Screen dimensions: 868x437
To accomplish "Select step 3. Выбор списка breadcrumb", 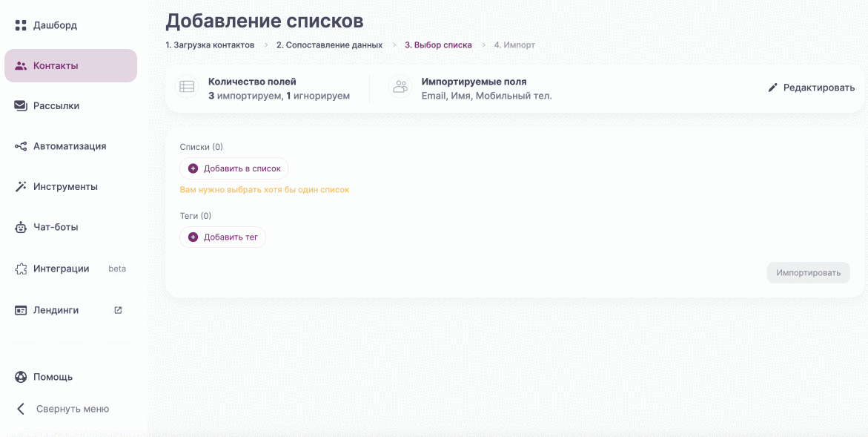I will (x=439, y=45).
